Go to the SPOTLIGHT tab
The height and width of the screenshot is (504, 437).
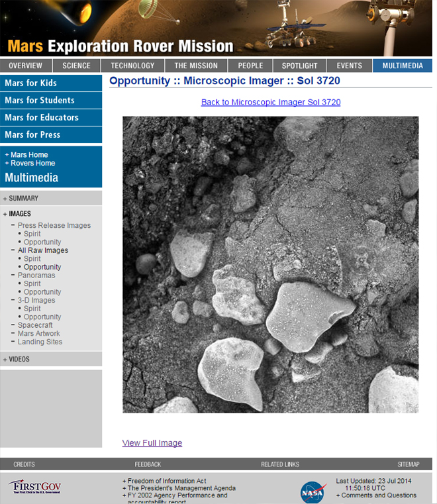coord(299,66)
